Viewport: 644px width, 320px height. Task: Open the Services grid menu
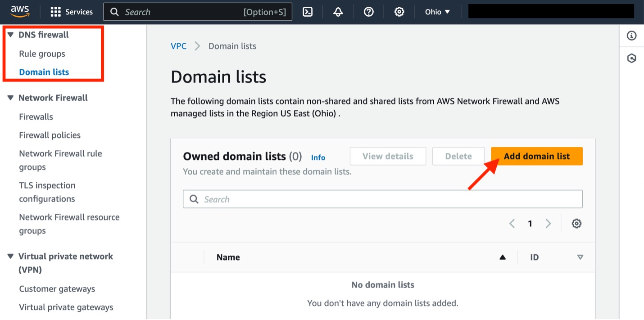[x=72, y=12]
